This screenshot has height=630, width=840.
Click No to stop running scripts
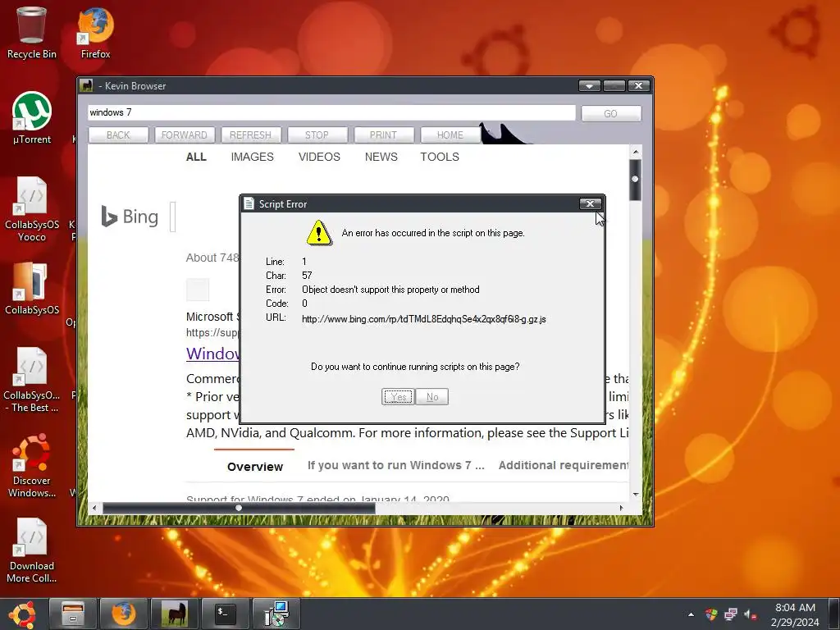point(431,397)
